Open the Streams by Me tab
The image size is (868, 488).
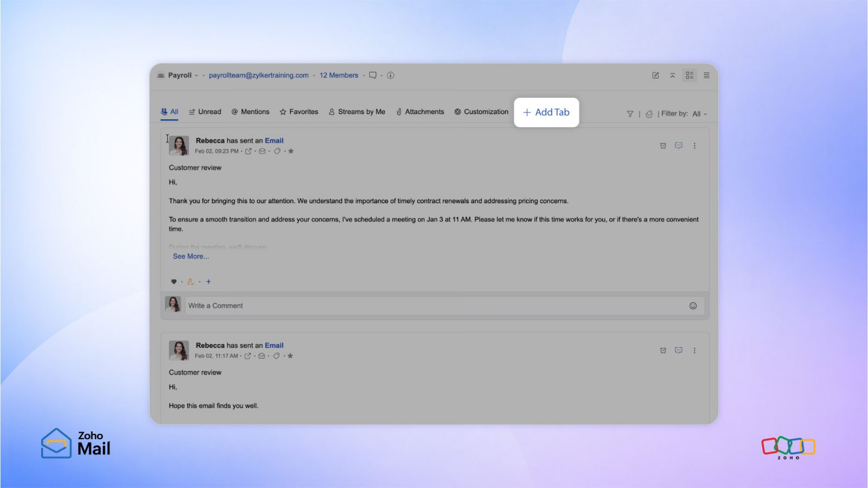pos(357,112)
